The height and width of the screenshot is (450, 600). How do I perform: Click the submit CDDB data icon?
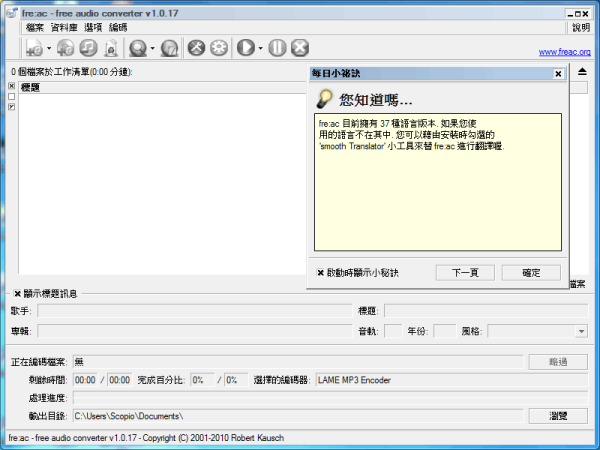pos(170,48)
